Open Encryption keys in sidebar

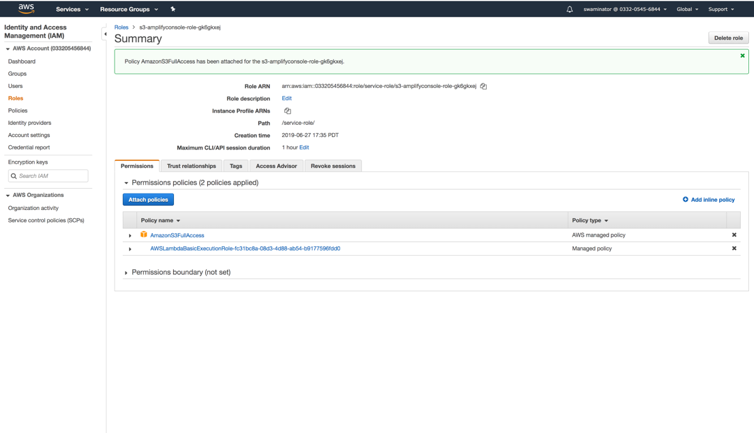point(28,162)
